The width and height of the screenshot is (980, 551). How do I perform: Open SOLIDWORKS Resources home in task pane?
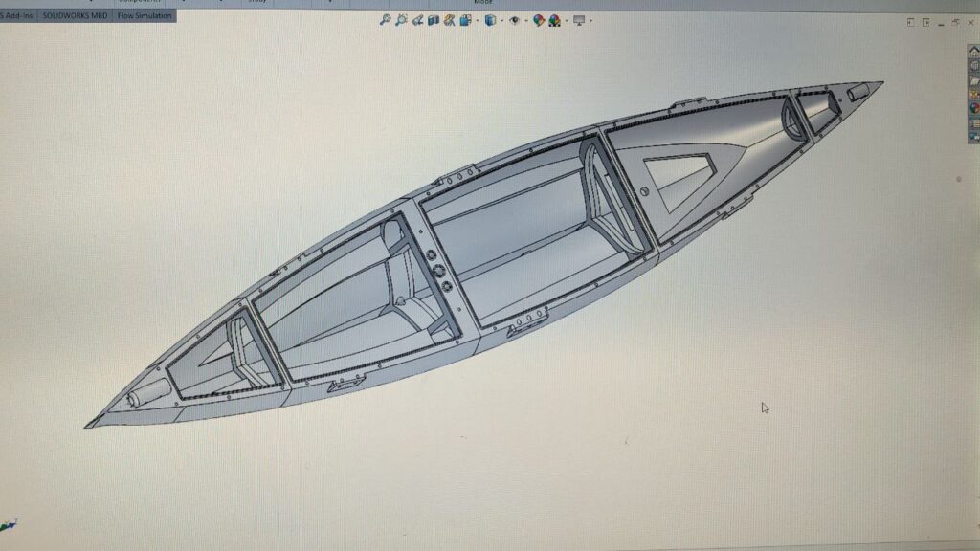coord(973,52)
